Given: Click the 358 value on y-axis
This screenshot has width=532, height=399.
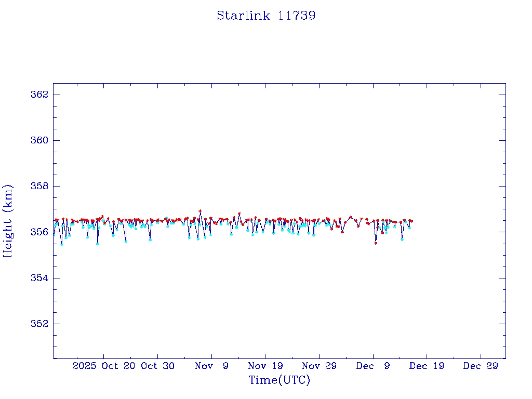Looking at the screenshot, I should (x=39, y=187).
